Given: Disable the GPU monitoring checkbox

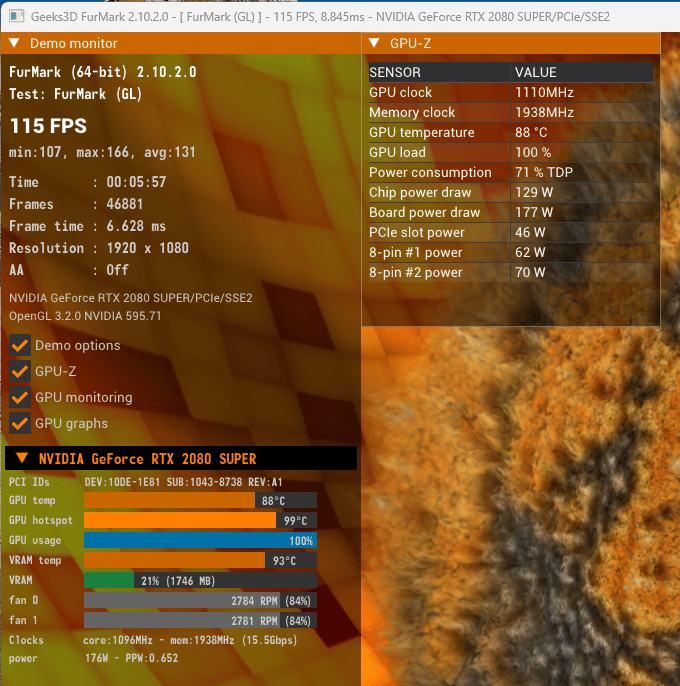Looking at the screenshot, I should (x=20, y=397).
